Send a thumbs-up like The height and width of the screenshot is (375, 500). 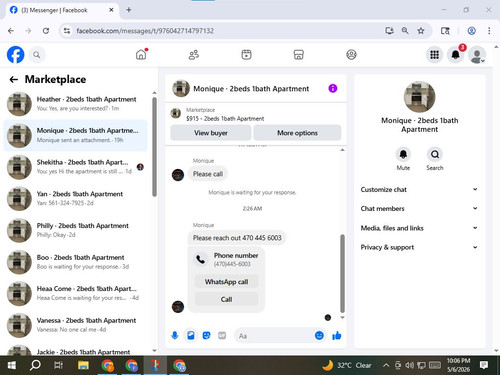click(337, 335)
